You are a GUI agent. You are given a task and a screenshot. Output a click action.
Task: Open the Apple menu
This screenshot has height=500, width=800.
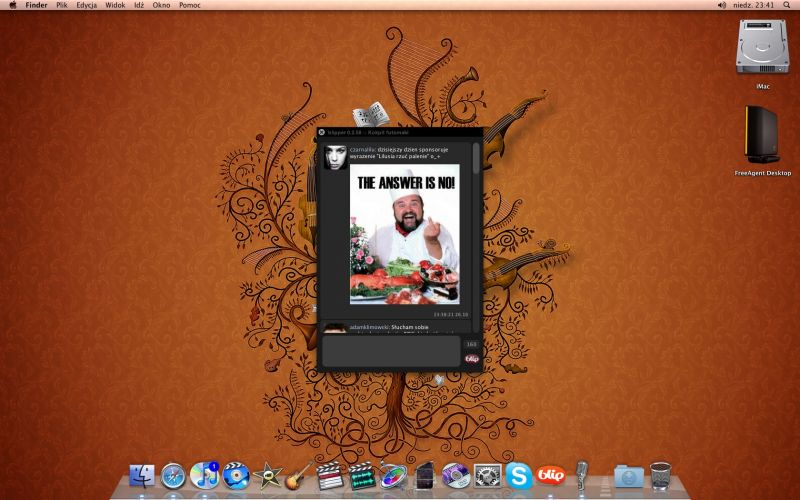[13, 5]
